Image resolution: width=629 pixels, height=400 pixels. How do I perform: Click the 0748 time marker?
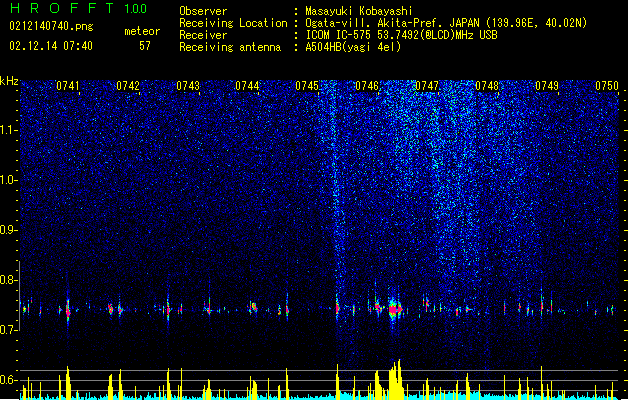point(487,86)
